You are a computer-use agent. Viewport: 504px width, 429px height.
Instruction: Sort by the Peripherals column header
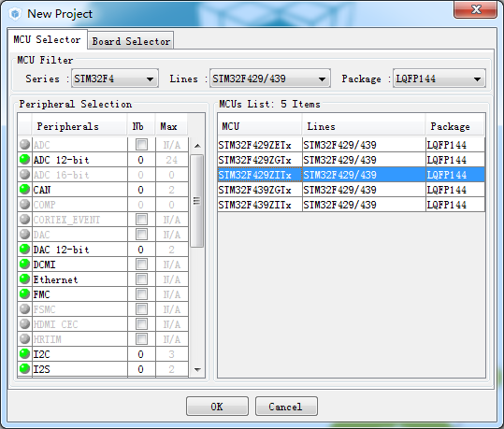[79, 126]
